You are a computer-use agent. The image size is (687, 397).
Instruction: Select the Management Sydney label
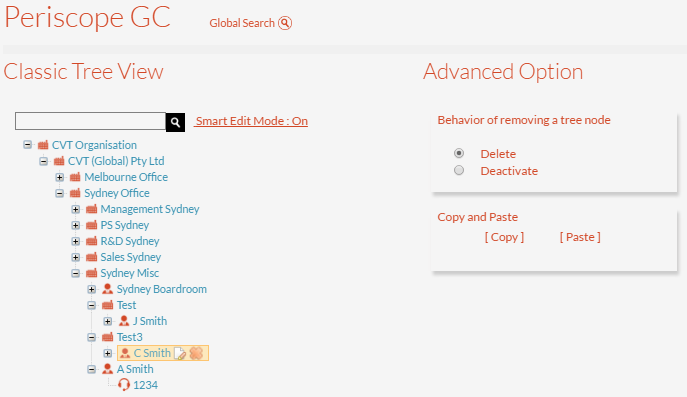click(150, 209)
